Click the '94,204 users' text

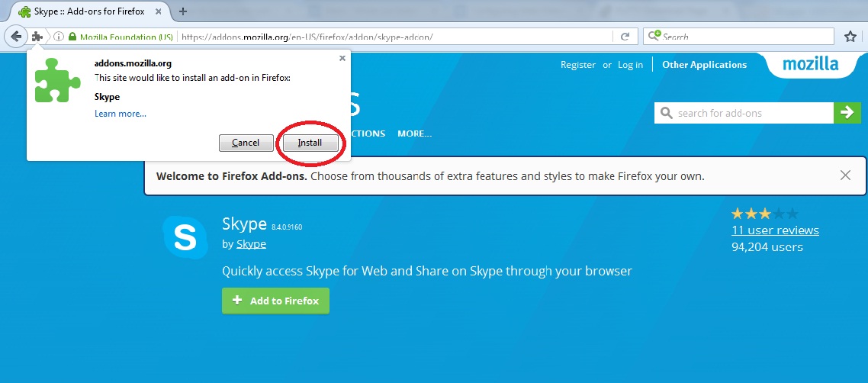pos(767,247)
